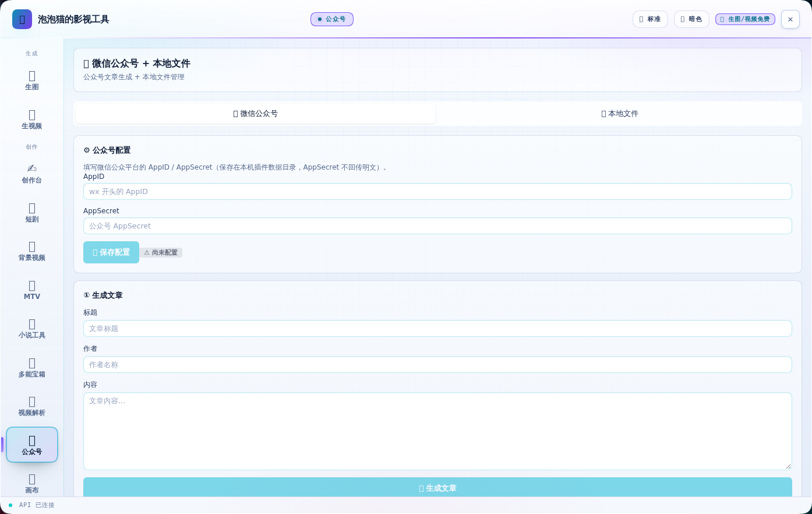
Task: Open the 短剧 sidebar item
Action: (x=31, y=213)
